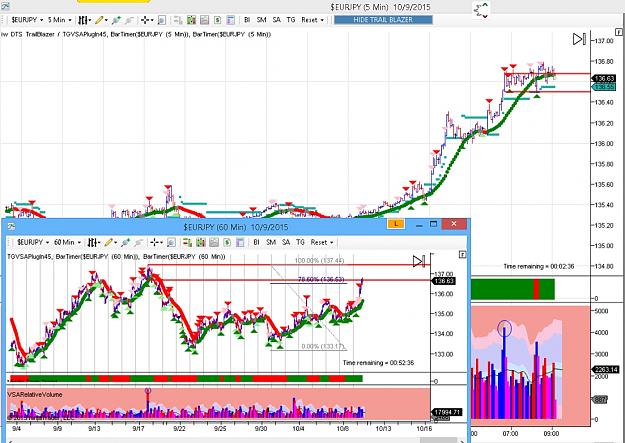Open the 5 Min interval dropdown
The width and height of the screenshot is (625, 443).
60,20
